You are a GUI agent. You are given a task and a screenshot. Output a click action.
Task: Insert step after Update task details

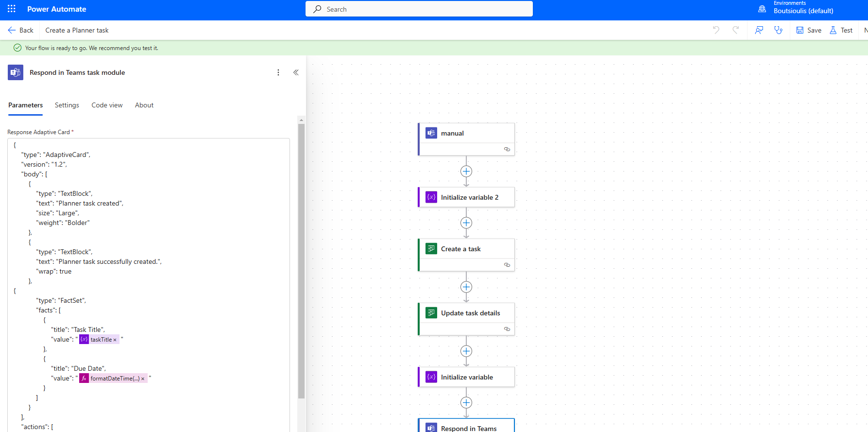tap(466, 351)
